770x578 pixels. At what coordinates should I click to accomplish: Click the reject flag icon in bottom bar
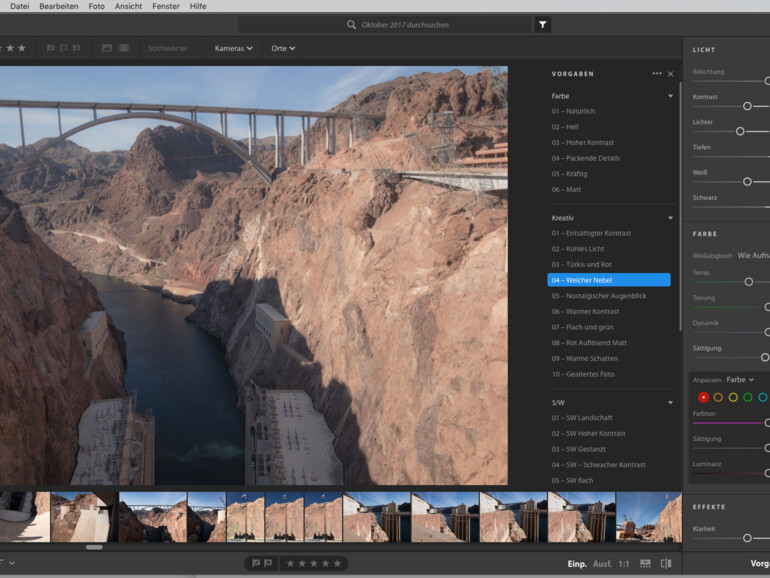[269, 563]
